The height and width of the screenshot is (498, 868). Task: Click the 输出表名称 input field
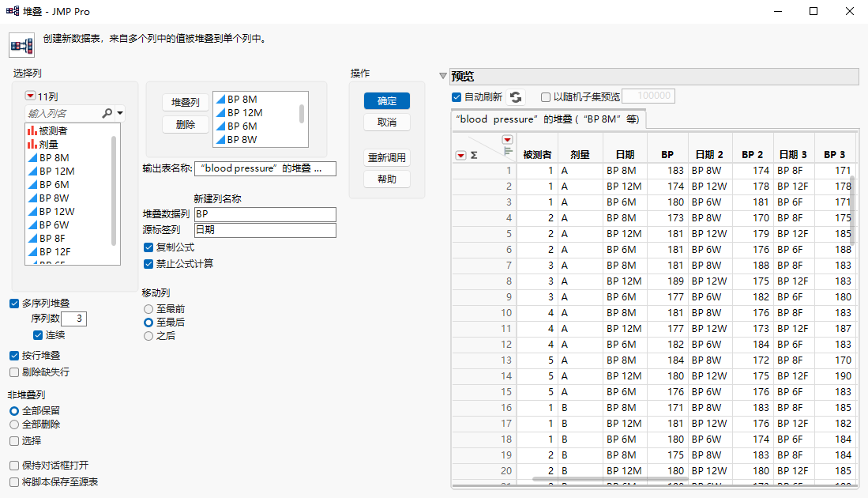point(265,168)
